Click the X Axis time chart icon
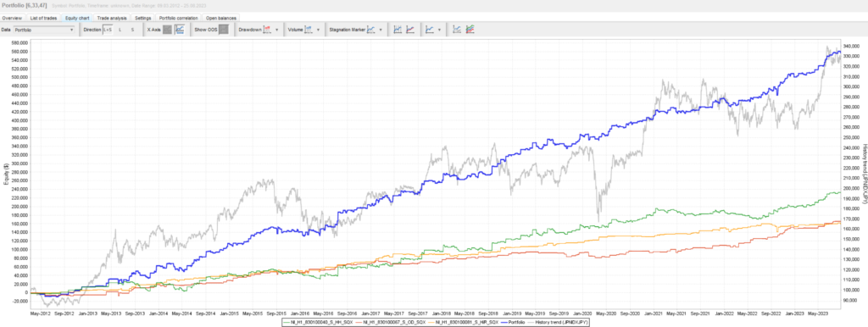The width and height of the screenshot is (868, 327). coord(180,30)
